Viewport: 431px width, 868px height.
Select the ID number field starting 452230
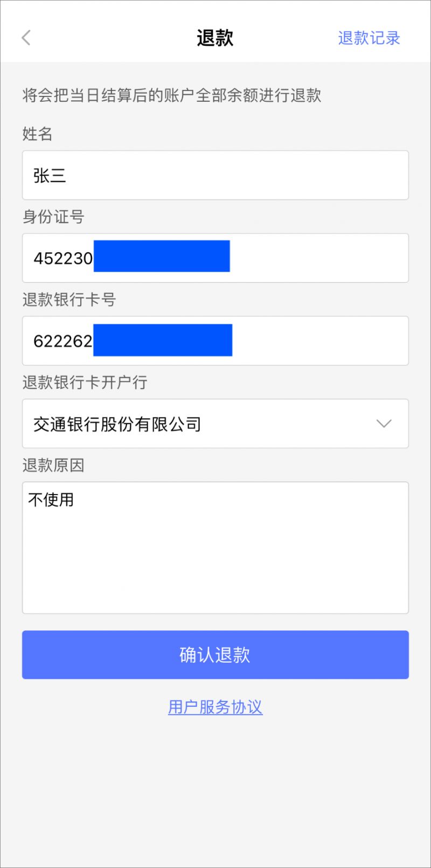click(x=215, y=258)
